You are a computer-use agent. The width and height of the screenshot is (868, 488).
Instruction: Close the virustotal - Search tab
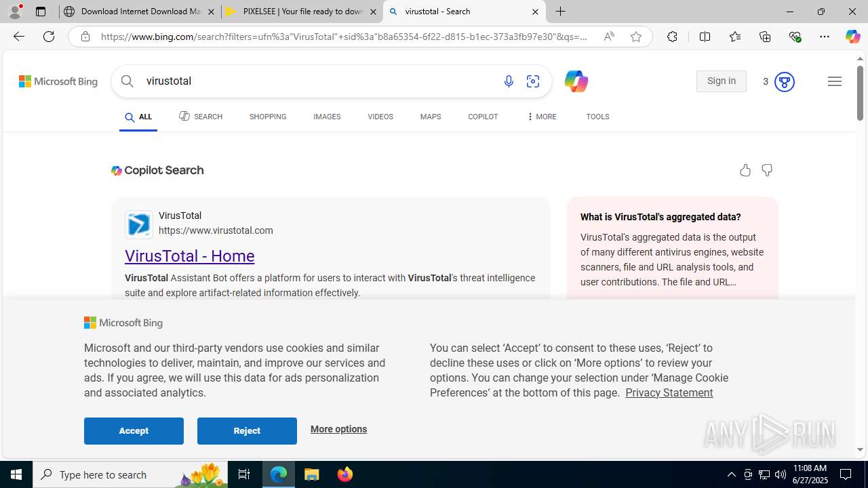coord(535,12)
